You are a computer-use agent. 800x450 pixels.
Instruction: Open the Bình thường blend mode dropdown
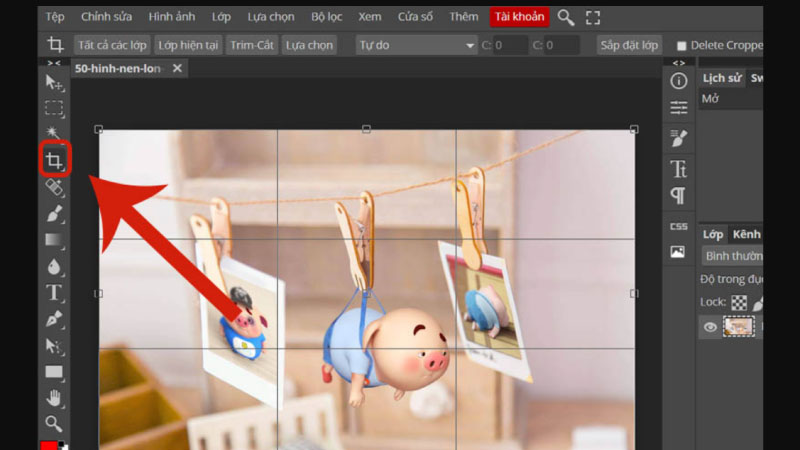click(x=733, y=256)
